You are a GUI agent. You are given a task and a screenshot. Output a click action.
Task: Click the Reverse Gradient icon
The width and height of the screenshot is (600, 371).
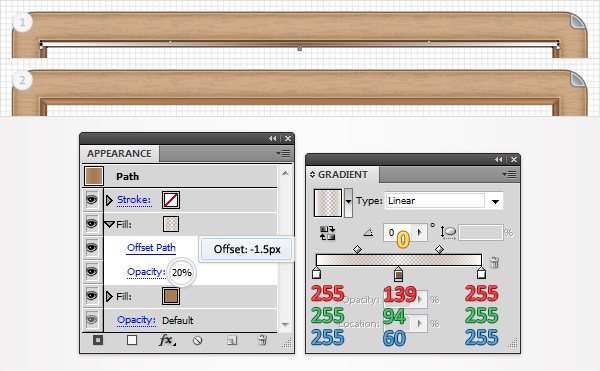tap(328, 233)
